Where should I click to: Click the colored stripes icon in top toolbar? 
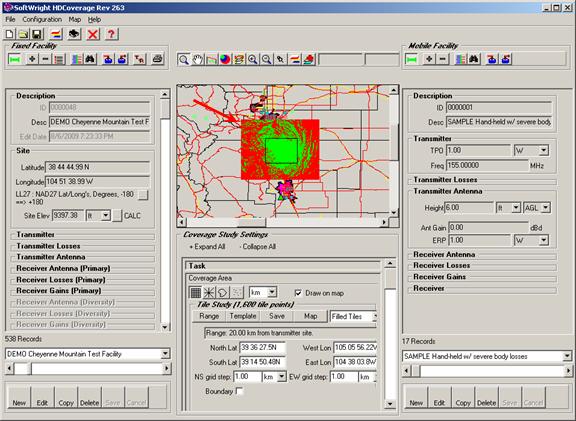tap(56, 34)
